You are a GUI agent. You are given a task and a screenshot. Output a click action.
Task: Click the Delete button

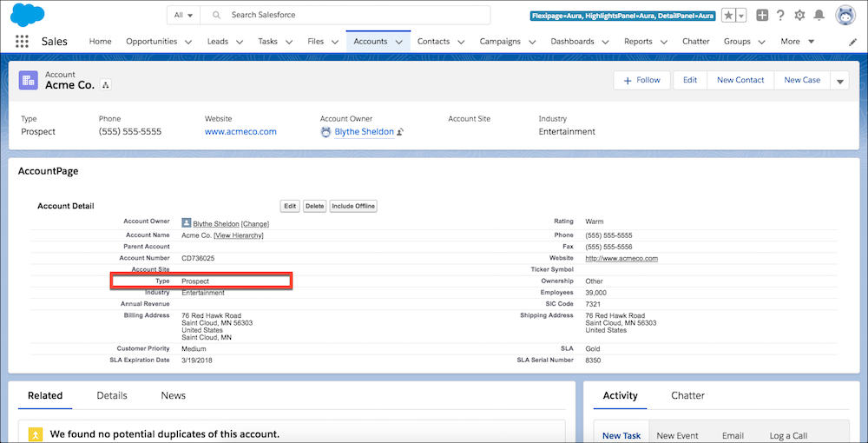pos(314,206)
